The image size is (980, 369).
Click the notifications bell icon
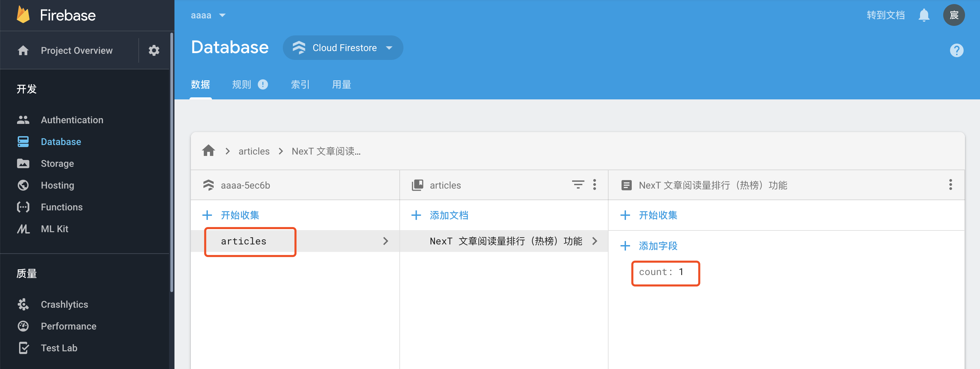click(x=924, y=16)
